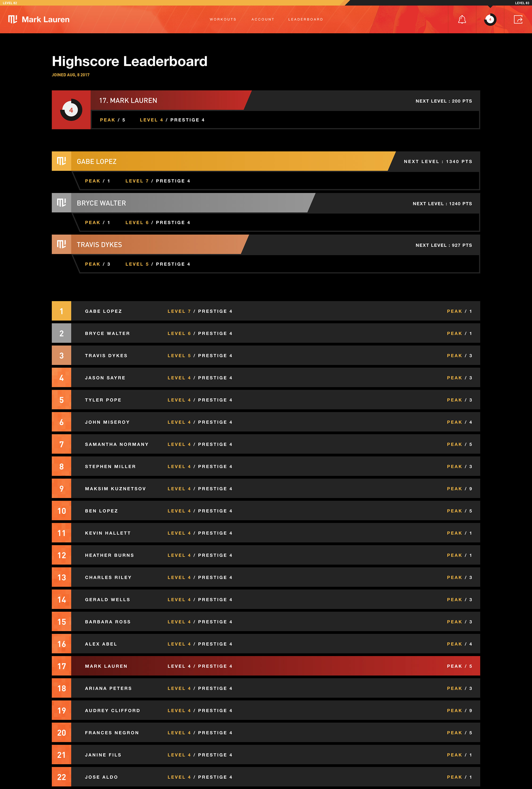Select the Gerald Wells row

(x=266, y=599)
